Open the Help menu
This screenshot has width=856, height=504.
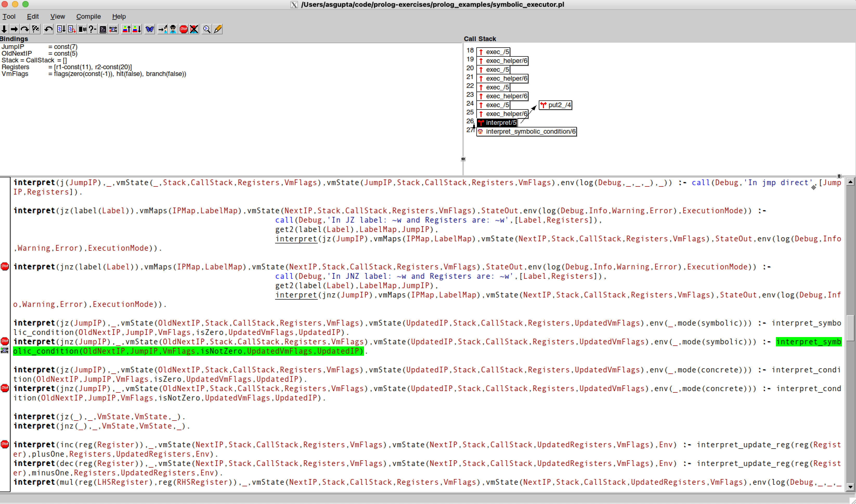[x=119, y=16]
